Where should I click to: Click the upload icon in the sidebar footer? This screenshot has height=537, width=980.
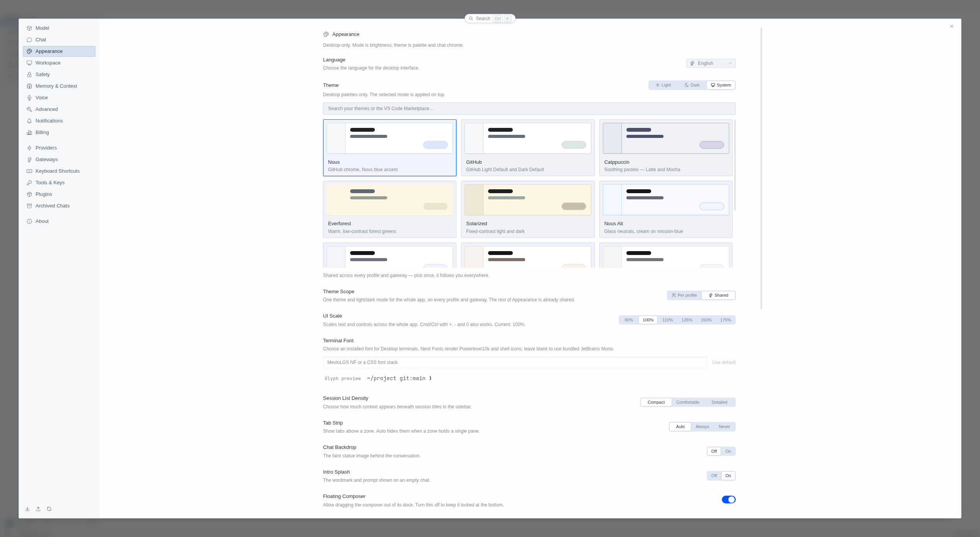38,509
